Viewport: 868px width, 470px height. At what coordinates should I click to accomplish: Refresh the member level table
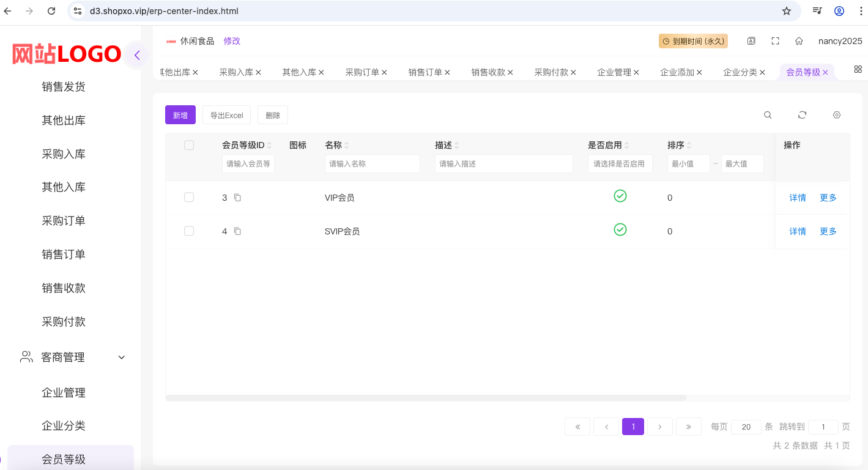click(803, 115)
